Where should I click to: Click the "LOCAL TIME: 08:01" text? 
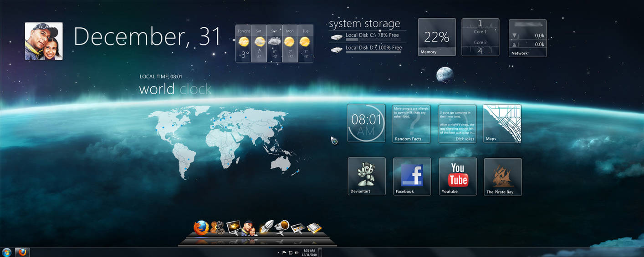[x=161, y=77]
